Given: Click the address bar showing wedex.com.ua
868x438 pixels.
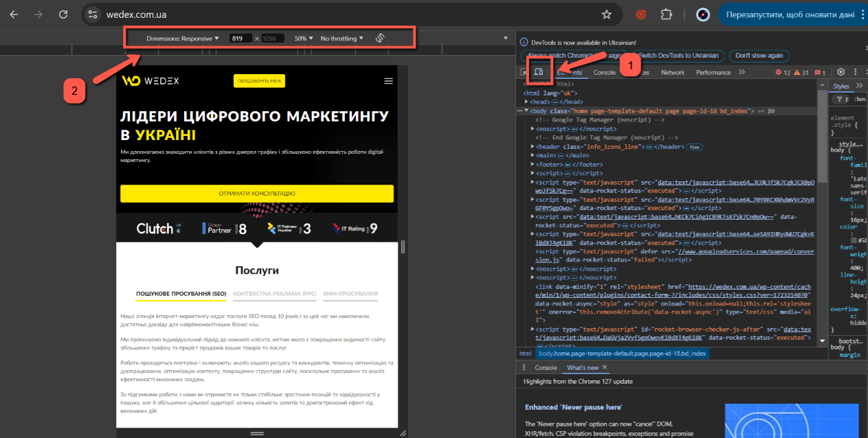Looking at the screenshot, I should pos(350,14).
